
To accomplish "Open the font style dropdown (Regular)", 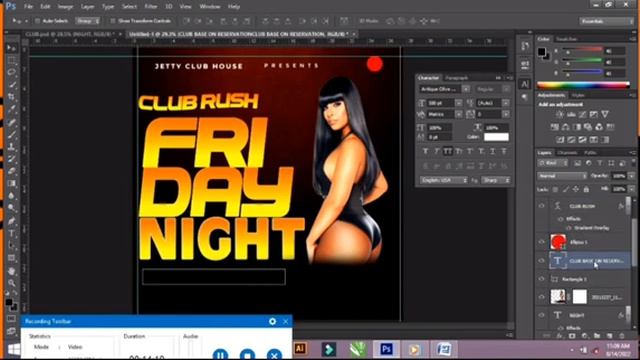I will [506, 89].
